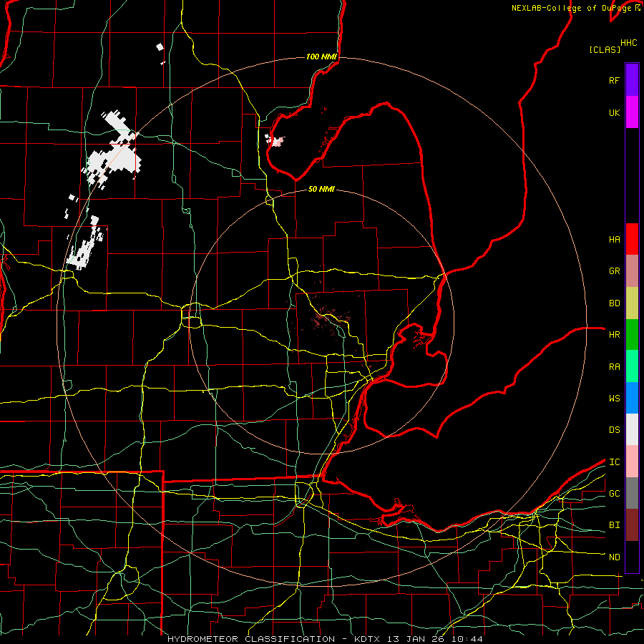Image resolution: width=644 pixels, height=644 pixels.
Task: Click the KDTX radar site identifier
Action: [368, 639]
